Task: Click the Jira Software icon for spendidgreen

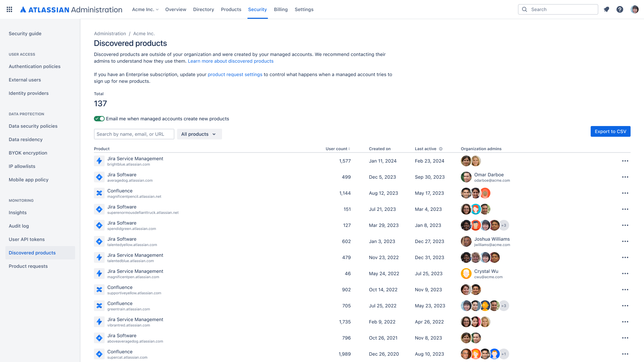Action: (100, 226)
